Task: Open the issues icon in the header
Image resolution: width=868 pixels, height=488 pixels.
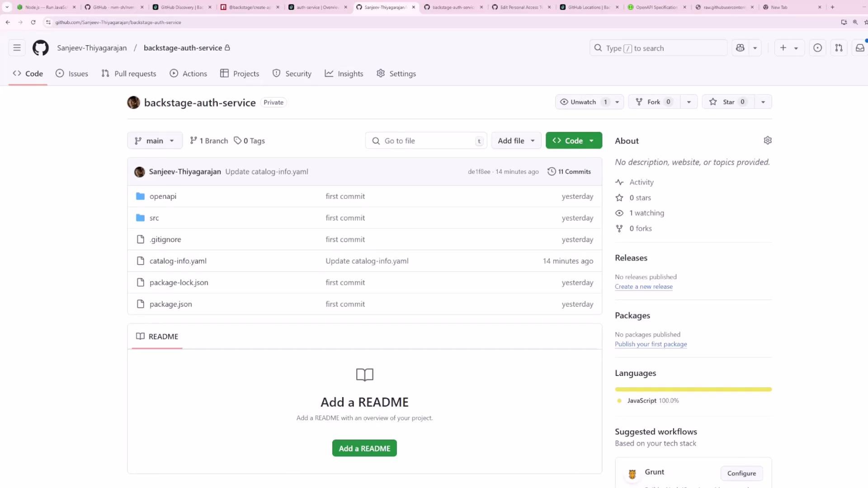Action: coord(817,48)
